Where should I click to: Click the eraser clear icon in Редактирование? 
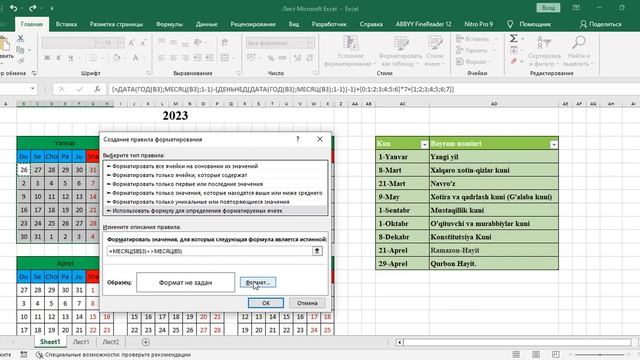[x=513, y=61]
